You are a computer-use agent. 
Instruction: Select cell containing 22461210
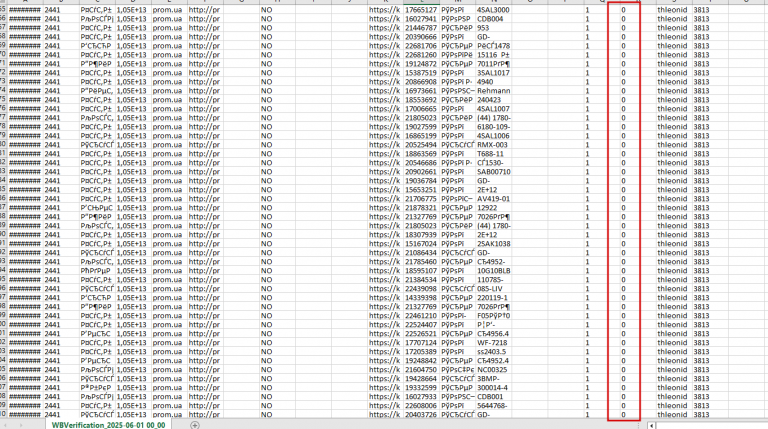421,315
